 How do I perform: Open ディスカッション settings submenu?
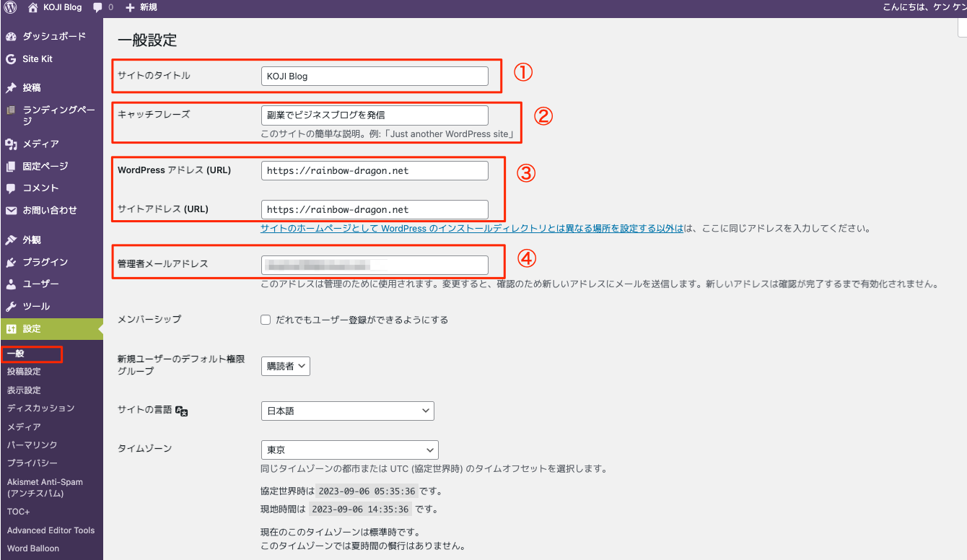(41, 408)
